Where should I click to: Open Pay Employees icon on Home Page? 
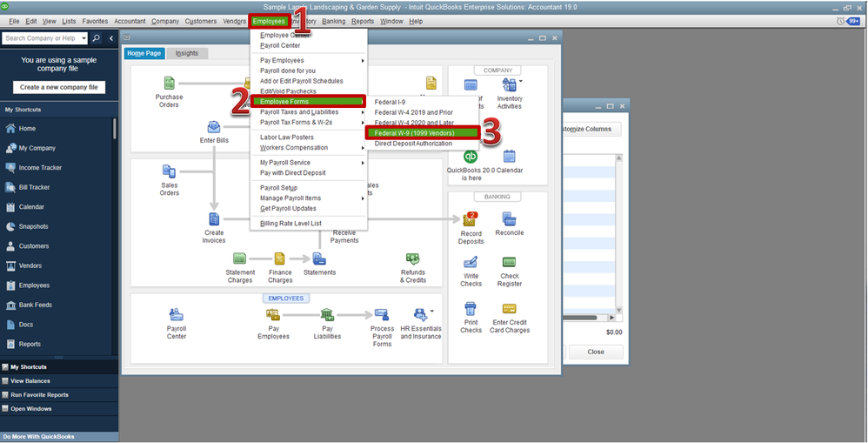point(273,314)
